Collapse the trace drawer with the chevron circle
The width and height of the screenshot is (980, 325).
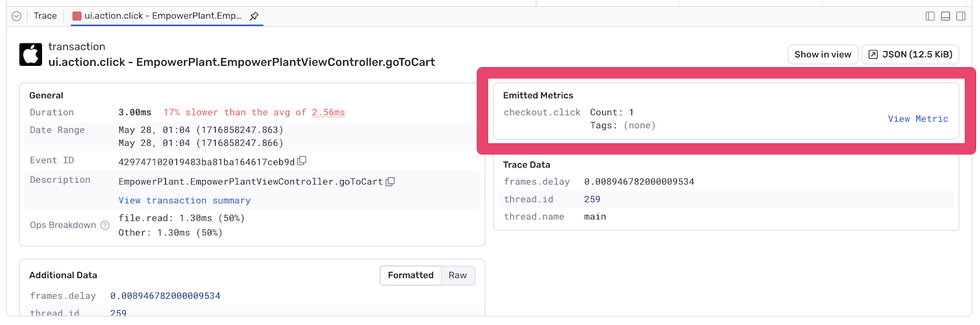coord(17,16)
